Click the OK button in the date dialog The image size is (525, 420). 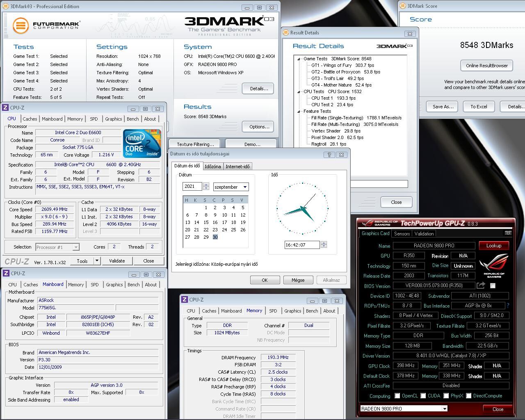265,280
